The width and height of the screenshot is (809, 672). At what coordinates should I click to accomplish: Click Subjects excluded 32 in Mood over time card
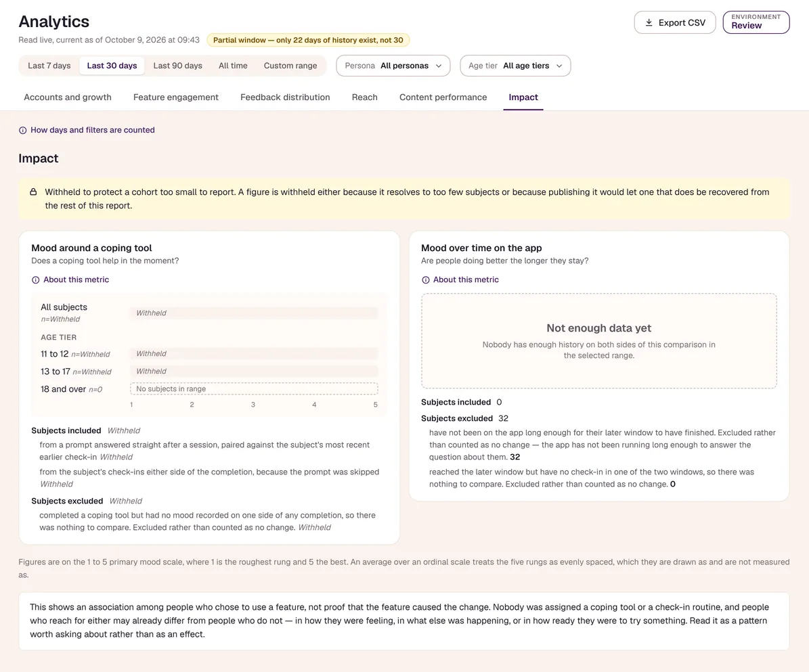(465, 418)
